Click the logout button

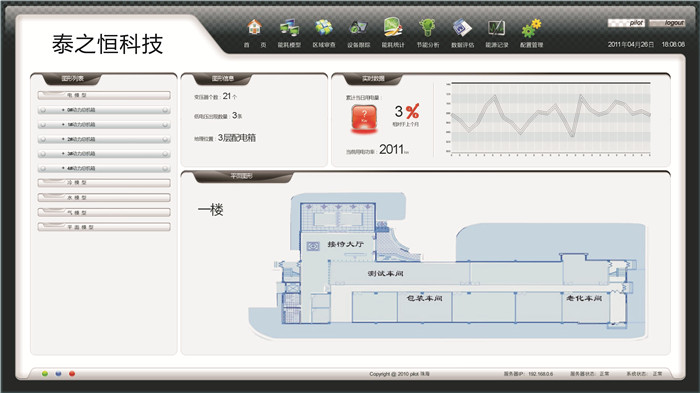tap(667, 23)
